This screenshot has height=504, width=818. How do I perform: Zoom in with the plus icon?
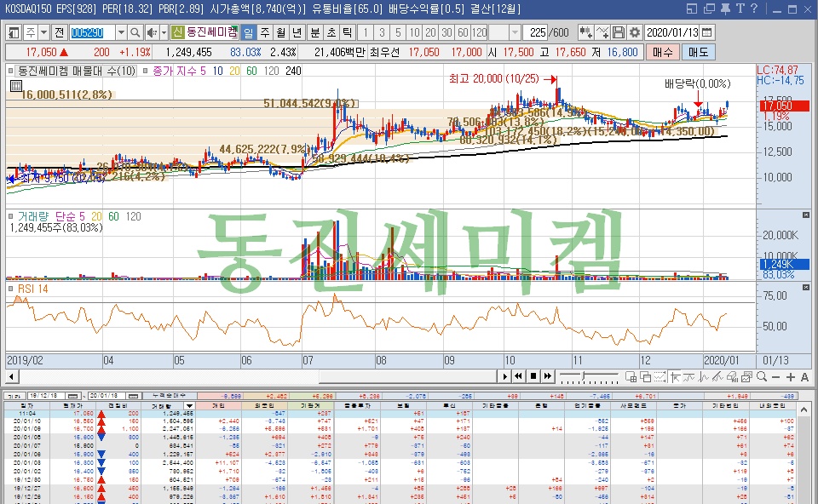coord(791,377)
